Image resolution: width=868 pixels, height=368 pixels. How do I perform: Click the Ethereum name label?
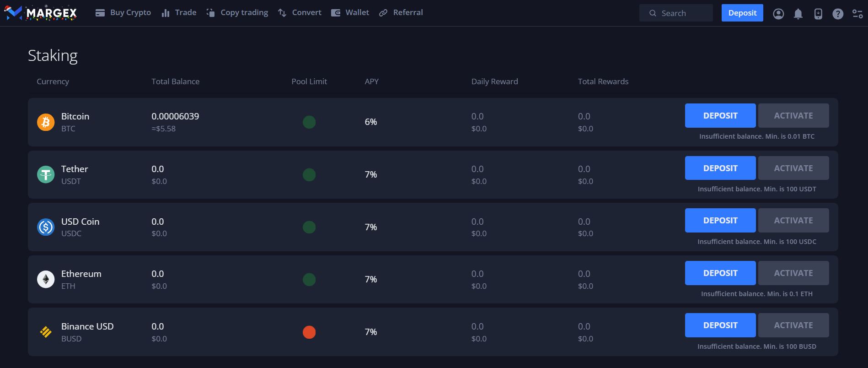click(x=81, y=274)
